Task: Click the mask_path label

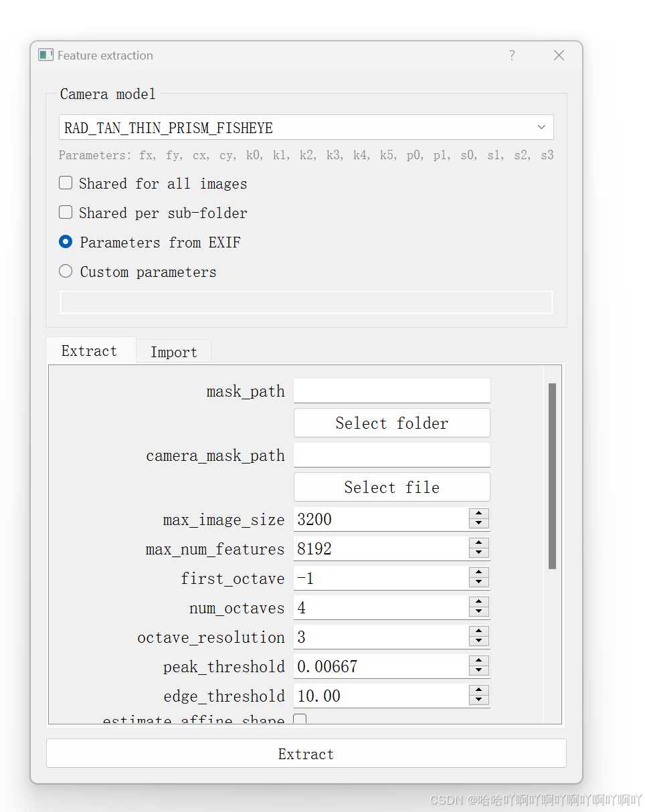Action: coord(246,391)
